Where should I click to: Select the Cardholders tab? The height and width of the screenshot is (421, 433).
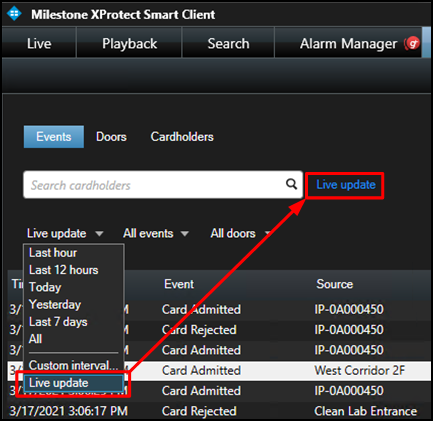(x=182, y=137)
